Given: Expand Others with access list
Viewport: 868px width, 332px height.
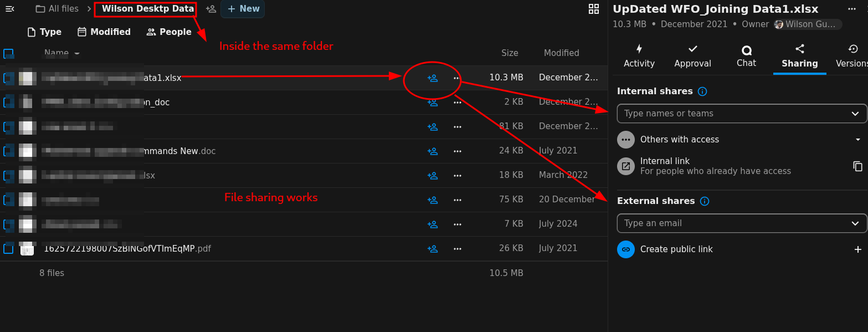Looking at the screenshot, I should [x=857, y=140].
